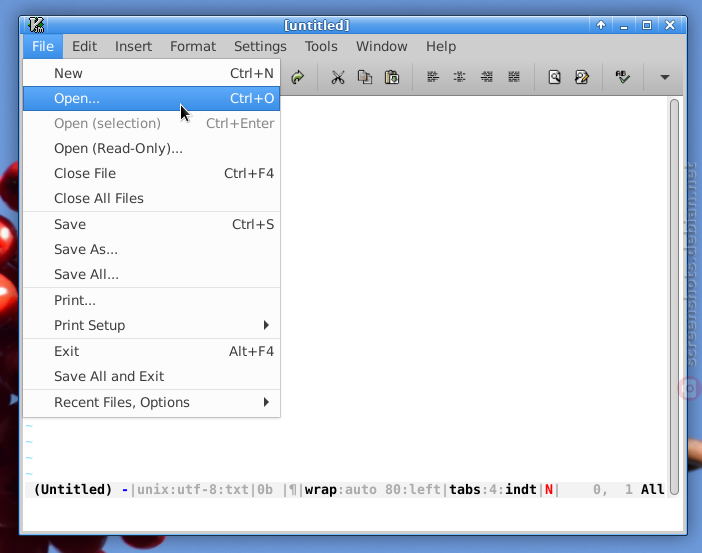Viewport: 702px width, 553px height.
Task: Click the red N mode indicator
Action: pos(549,489)
